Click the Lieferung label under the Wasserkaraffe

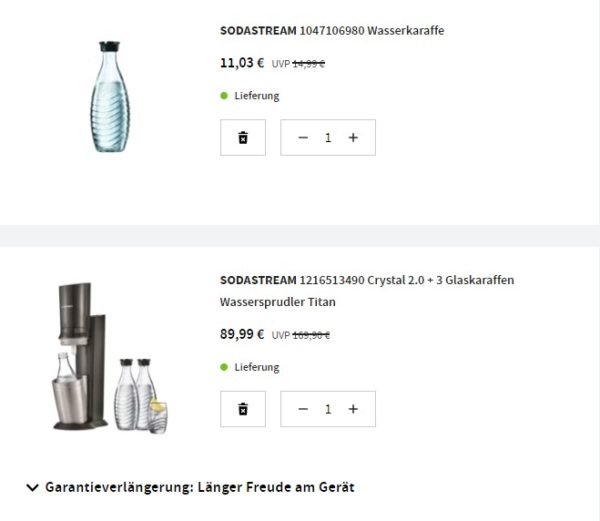(x=257, y=96)
